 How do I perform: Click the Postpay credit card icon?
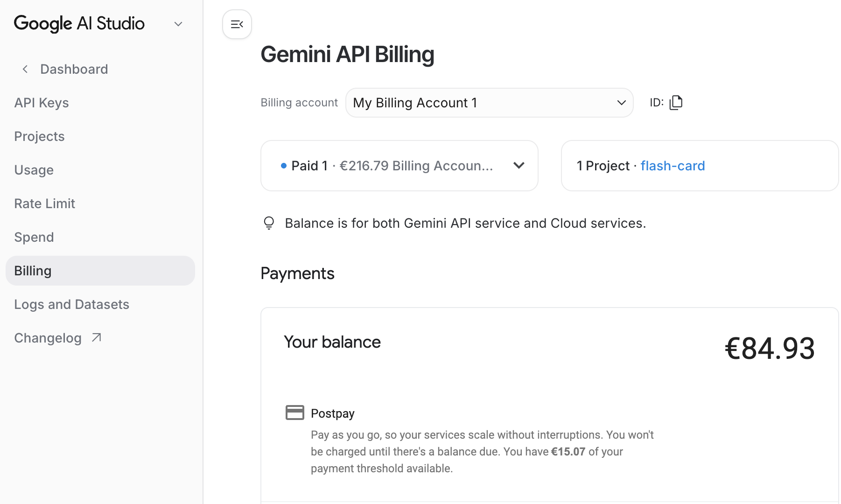point(294,412)
